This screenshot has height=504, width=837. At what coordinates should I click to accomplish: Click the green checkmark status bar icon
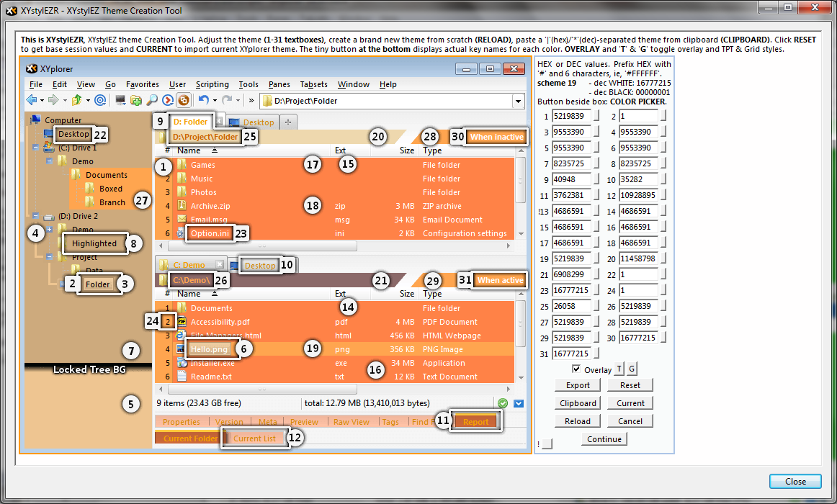503,403
